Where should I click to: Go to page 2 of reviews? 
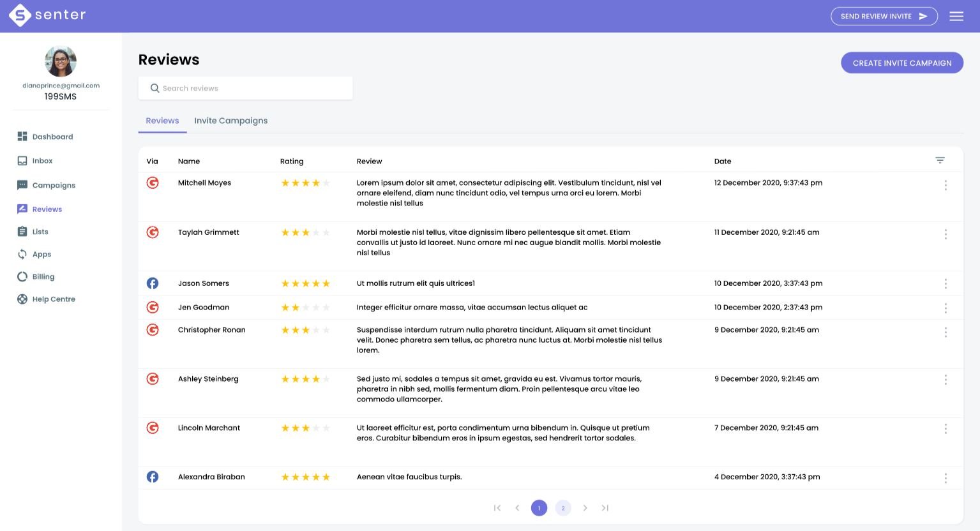pos(562,508)
